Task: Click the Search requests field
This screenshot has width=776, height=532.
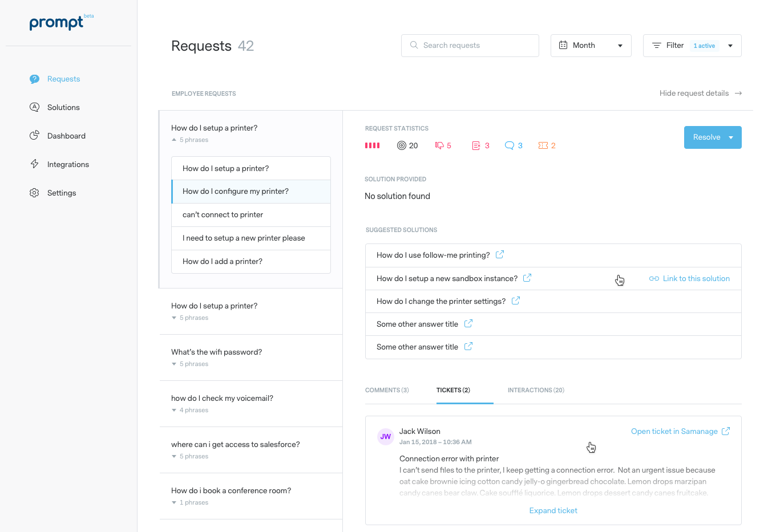Action: [x=470, y=46]
